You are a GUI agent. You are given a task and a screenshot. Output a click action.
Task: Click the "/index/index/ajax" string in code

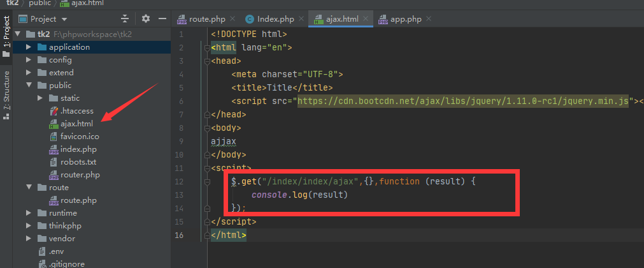311,182
